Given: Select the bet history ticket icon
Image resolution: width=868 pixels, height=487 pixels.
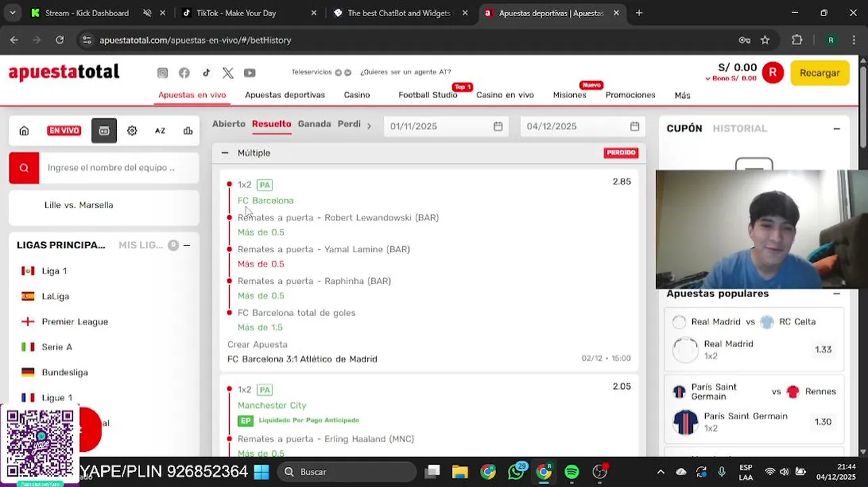Looking at the screenshot, I should pyautogui.click(x=104, y=131).
